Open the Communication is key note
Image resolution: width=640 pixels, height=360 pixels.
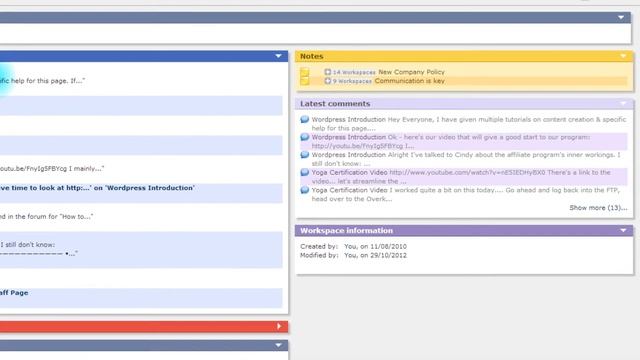(x=410, y=81)
